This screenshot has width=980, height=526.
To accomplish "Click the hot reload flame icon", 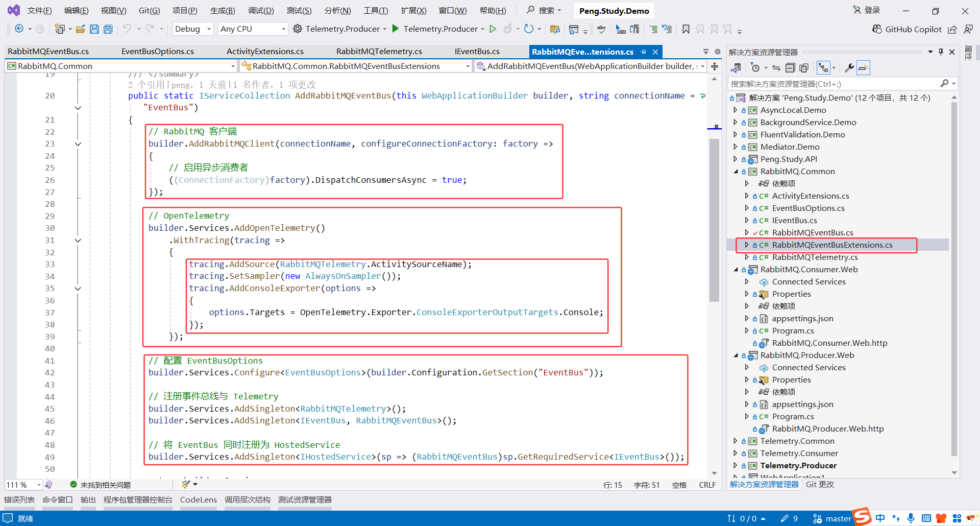I will click(507, 29).
